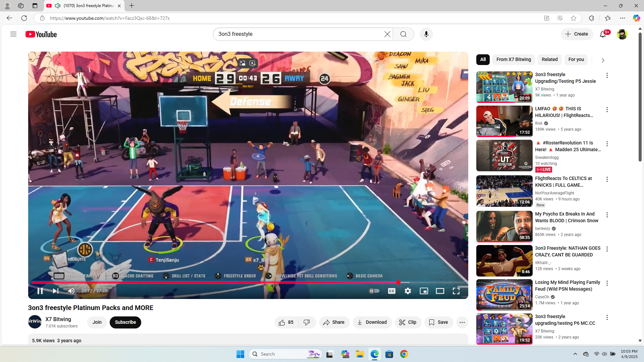The width and height of the screenshot is (644, 362).
Task: Open the NATHAN GOES CRAZY video title
Action: click(568, 251)
